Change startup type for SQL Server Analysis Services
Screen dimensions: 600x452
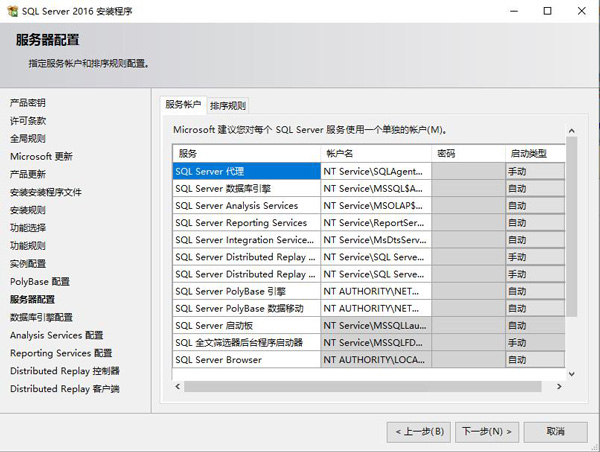coord(534,206)
